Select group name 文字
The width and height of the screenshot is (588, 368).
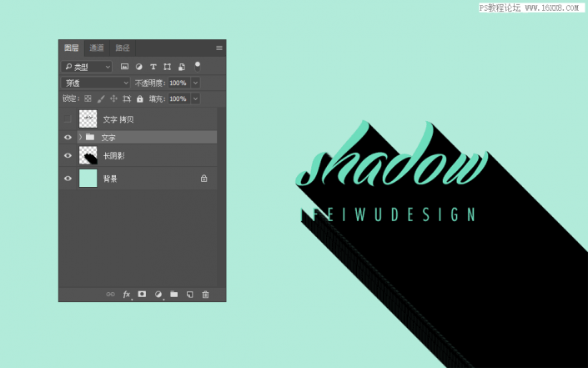point(108,138)
